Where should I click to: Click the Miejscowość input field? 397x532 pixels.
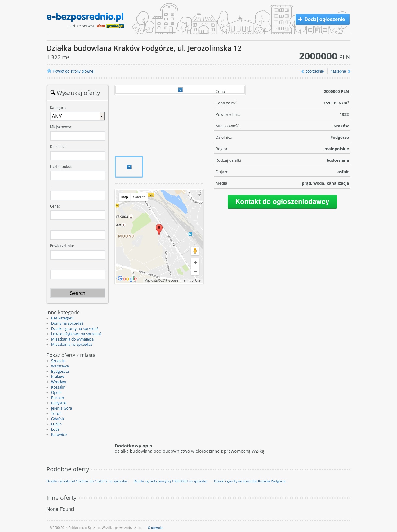pyautogui.click(x=78, y=136)
